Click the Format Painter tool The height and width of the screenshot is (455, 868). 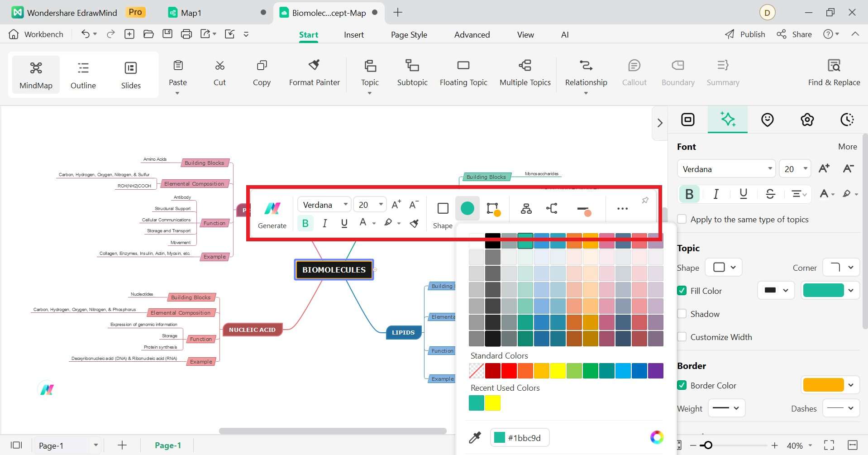point(315,73)
